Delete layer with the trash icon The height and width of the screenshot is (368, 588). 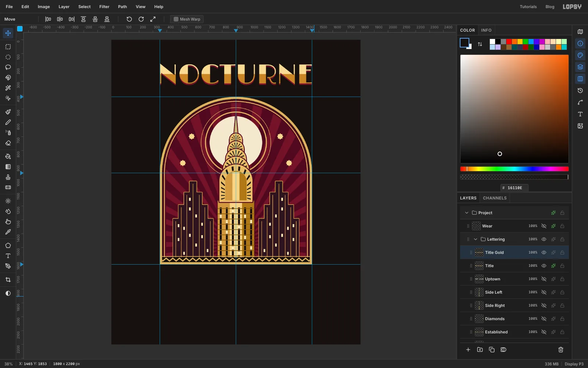pos(561,350)
